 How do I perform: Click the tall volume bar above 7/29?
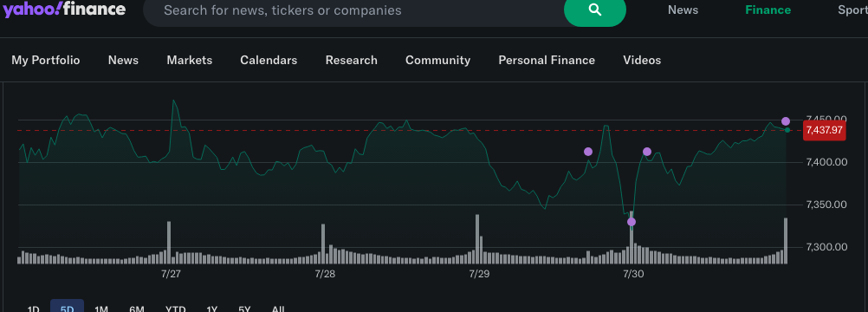coord(477,239)
